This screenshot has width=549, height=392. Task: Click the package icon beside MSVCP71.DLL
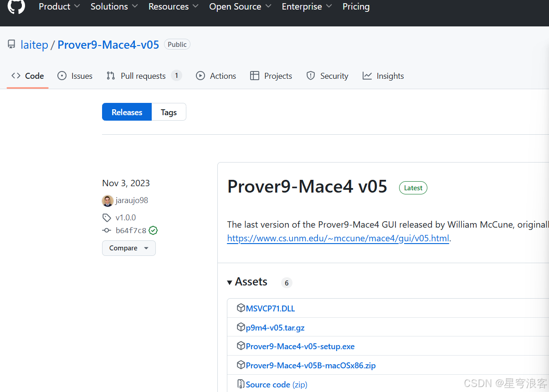[241, 308]
